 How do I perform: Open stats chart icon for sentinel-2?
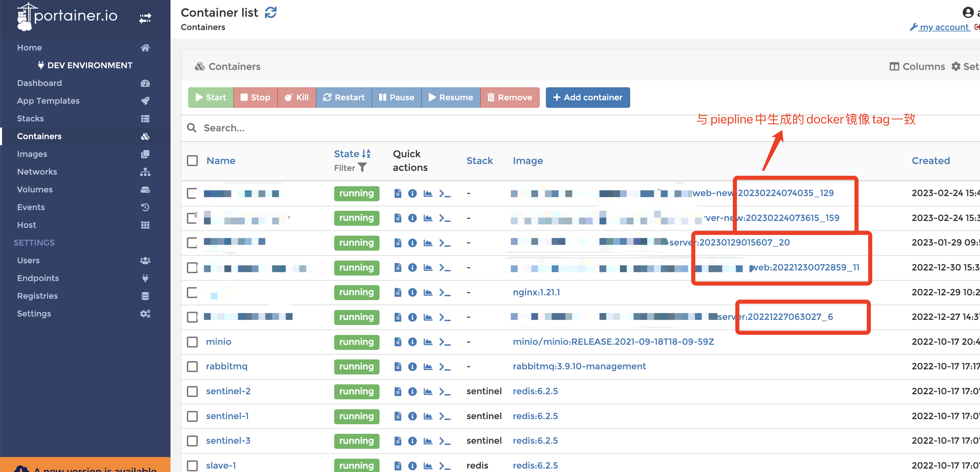pyautogui.click(x=428, y=391)
